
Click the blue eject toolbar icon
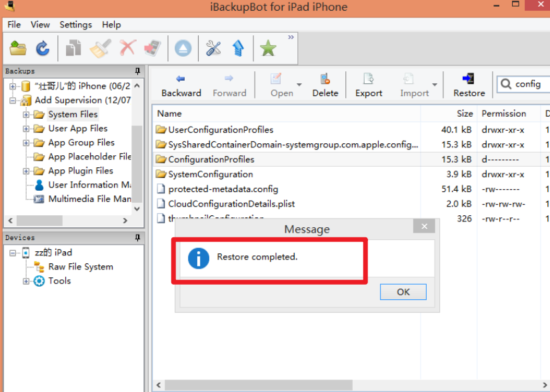tap(183, 48)
